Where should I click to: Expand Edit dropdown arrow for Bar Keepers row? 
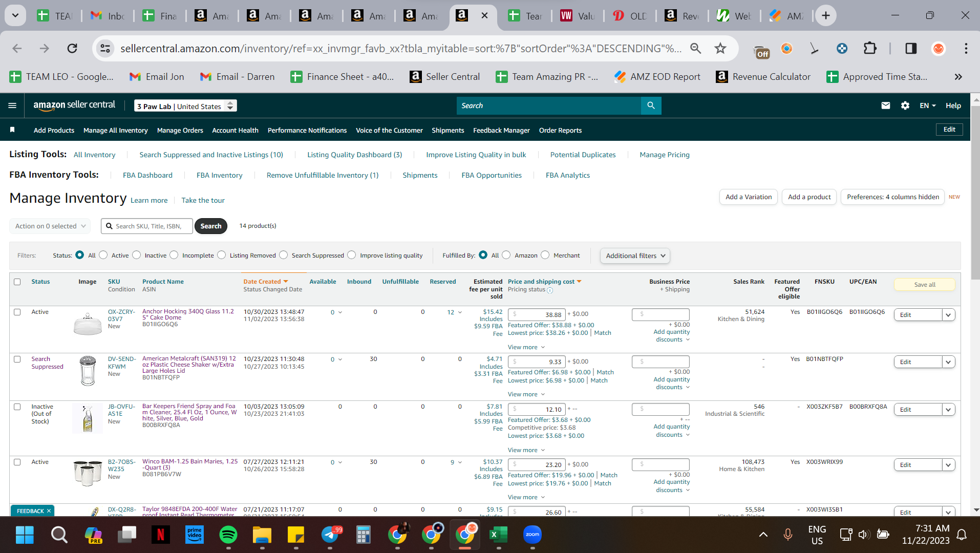[x=948, y=410]
